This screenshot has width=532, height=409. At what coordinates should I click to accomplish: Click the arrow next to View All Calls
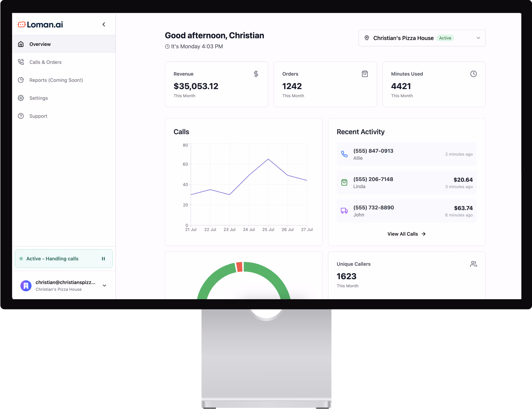424,234
